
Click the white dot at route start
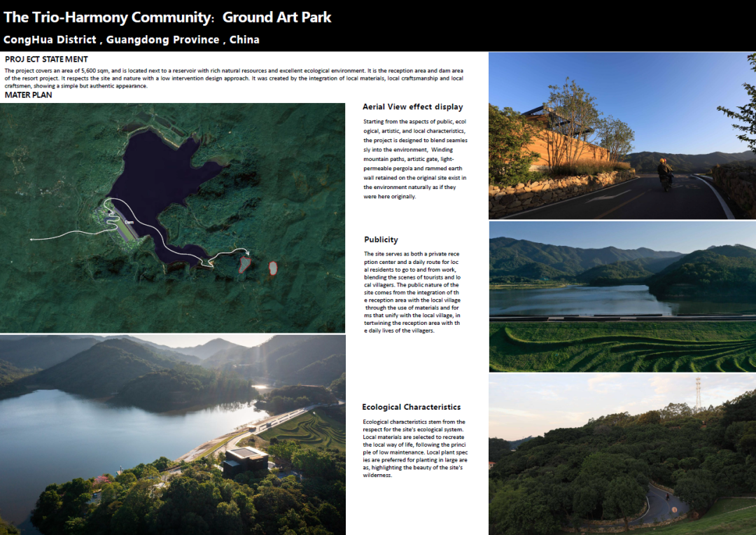pyautogui.click(x=31, y=239)
